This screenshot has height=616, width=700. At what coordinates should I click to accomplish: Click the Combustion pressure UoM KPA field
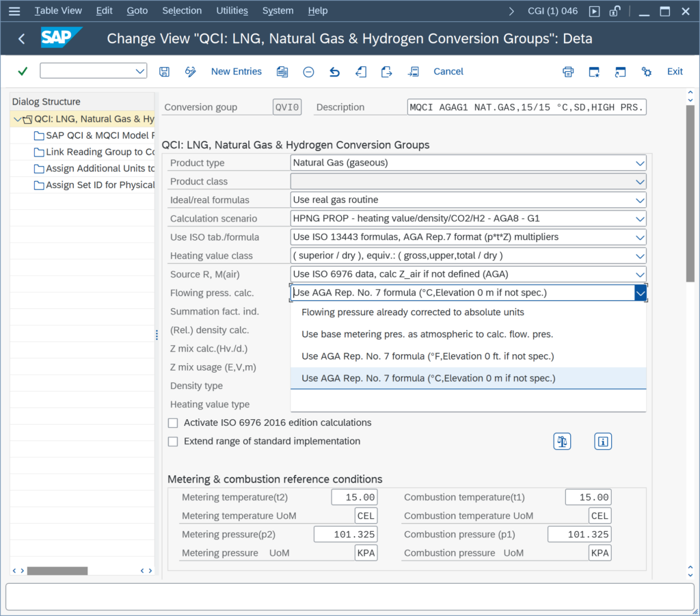[600, 553]
